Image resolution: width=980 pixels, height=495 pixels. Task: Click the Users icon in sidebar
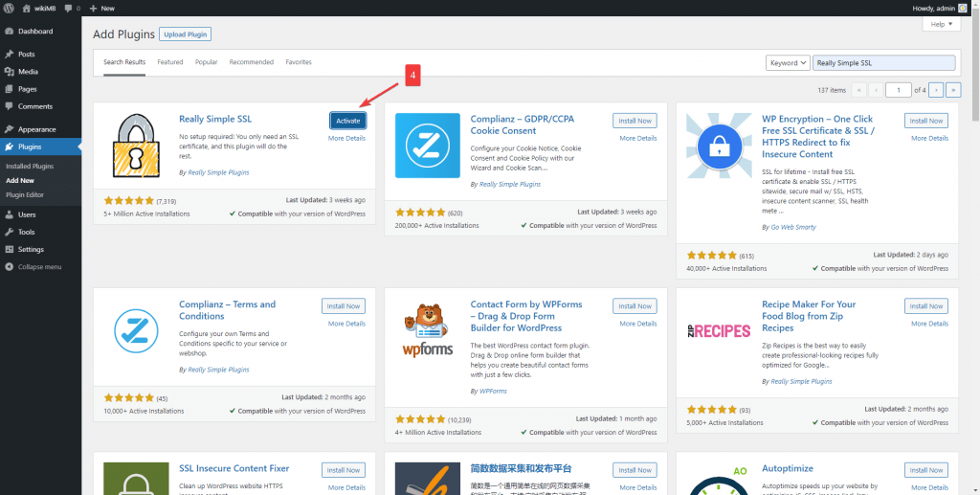pos(9,214)
